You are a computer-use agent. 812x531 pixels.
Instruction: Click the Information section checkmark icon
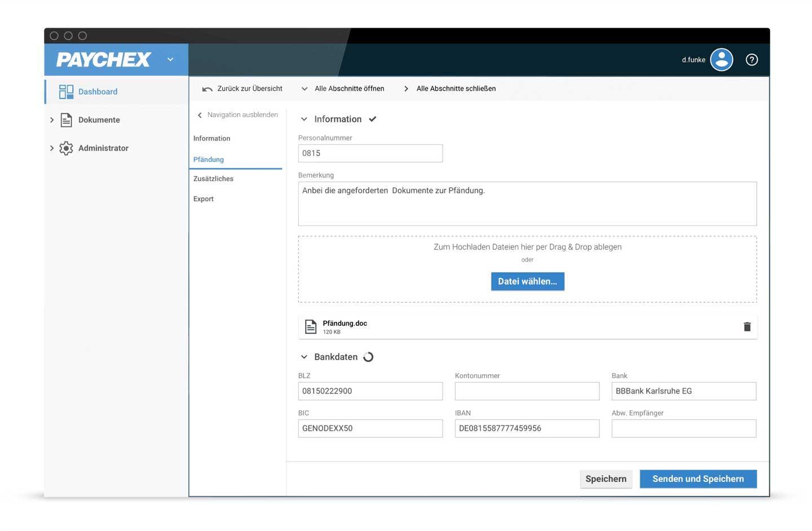coord(373,119)
